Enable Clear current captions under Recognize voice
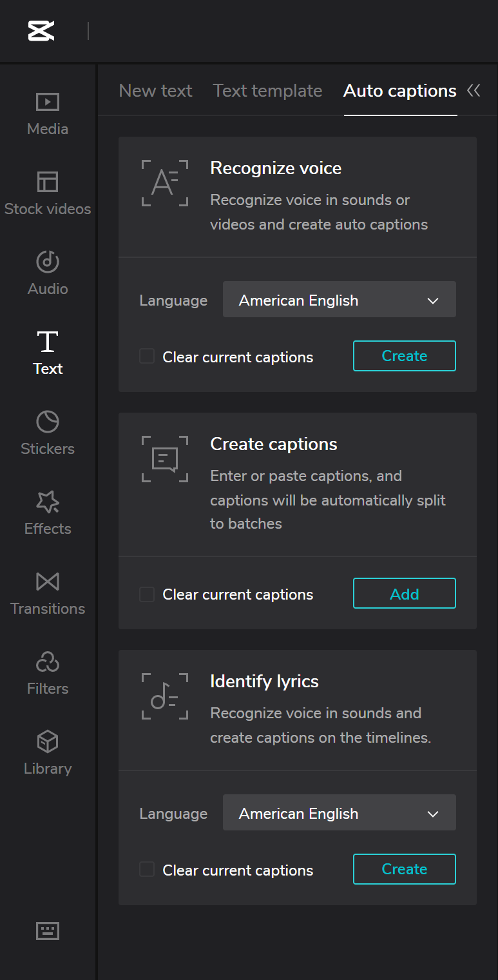 coord(147,357)
